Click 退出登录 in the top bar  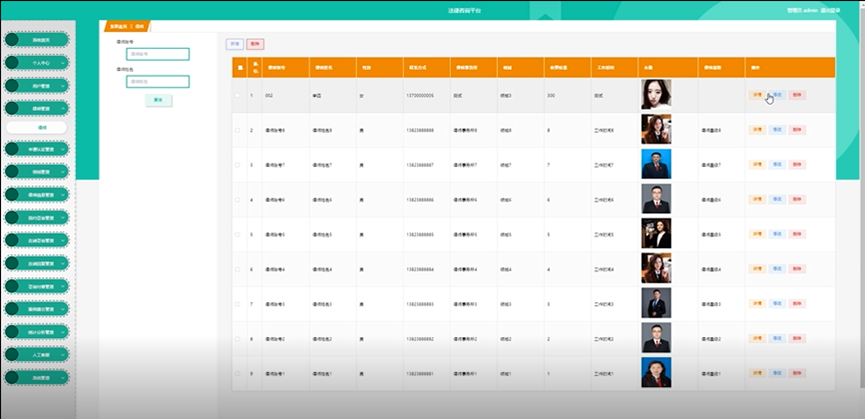(x=830, y=10)
